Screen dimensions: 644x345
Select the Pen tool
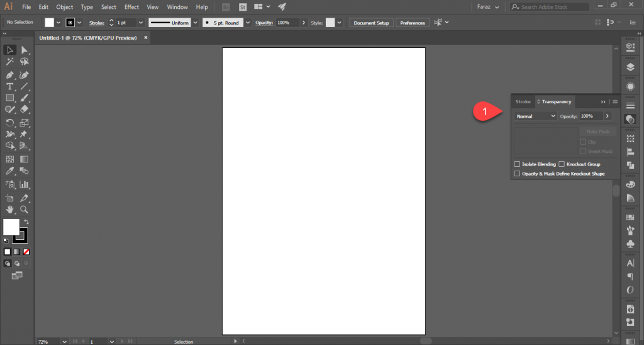coord(10,76)
